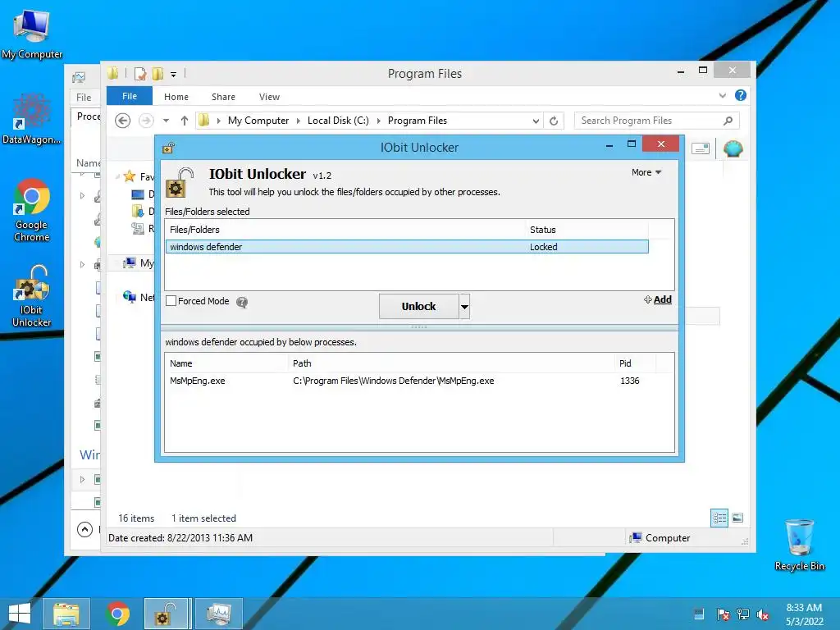
Task: Open the File tab in Program Files window
Action: click(130, 97)
